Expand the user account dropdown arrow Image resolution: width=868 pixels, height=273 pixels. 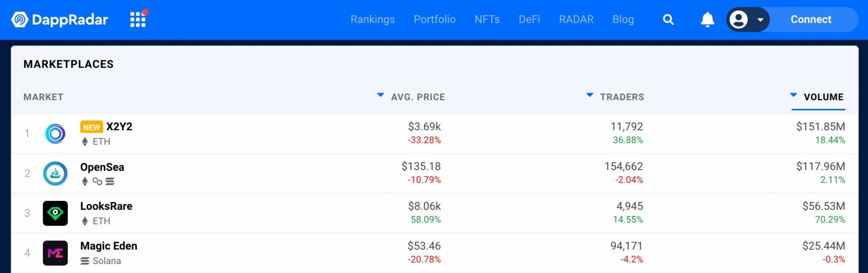coord(760,20)
